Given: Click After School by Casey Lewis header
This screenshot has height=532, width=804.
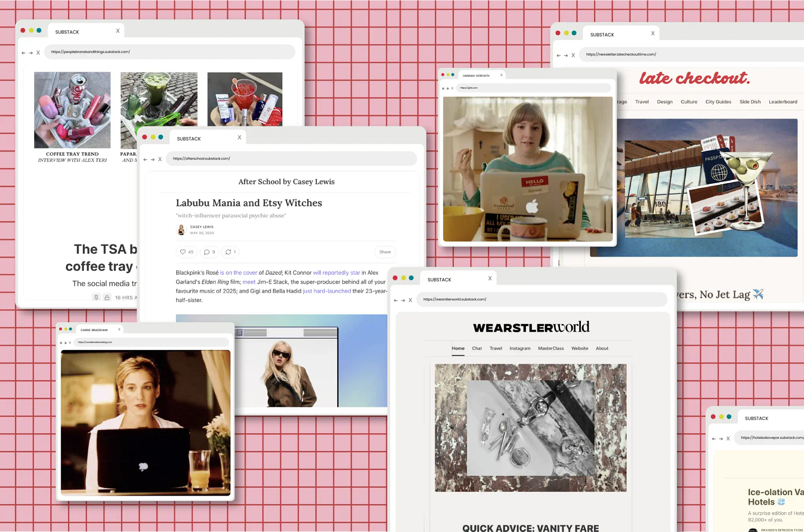Looking at the screenshot, I should 286,182.
